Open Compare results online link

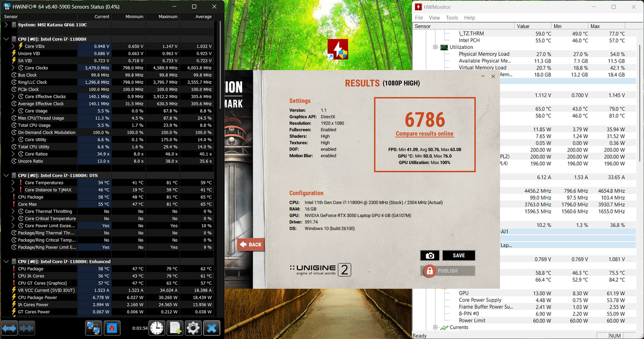pos(425,134)
